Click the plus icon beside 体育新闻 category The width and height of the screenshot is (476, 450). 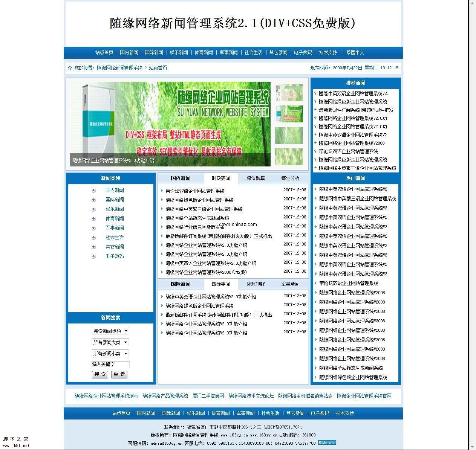click(x=93, y=218)
